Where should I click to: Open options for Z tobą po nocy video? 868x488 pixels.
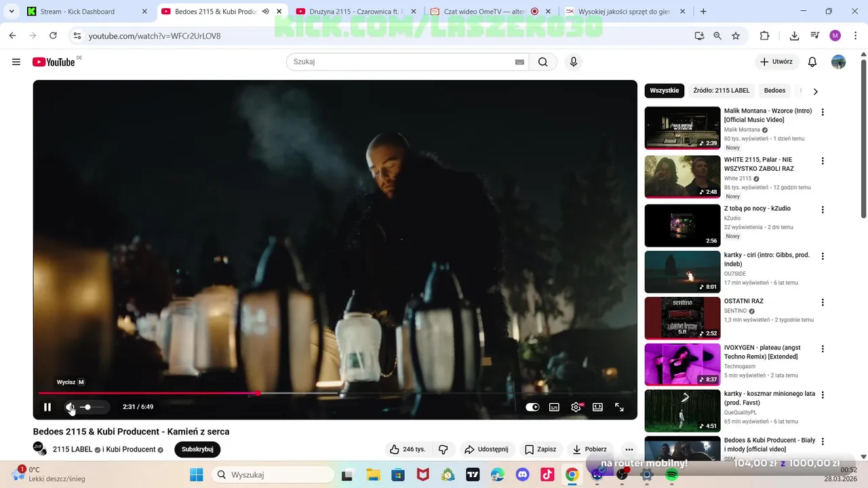823,210
